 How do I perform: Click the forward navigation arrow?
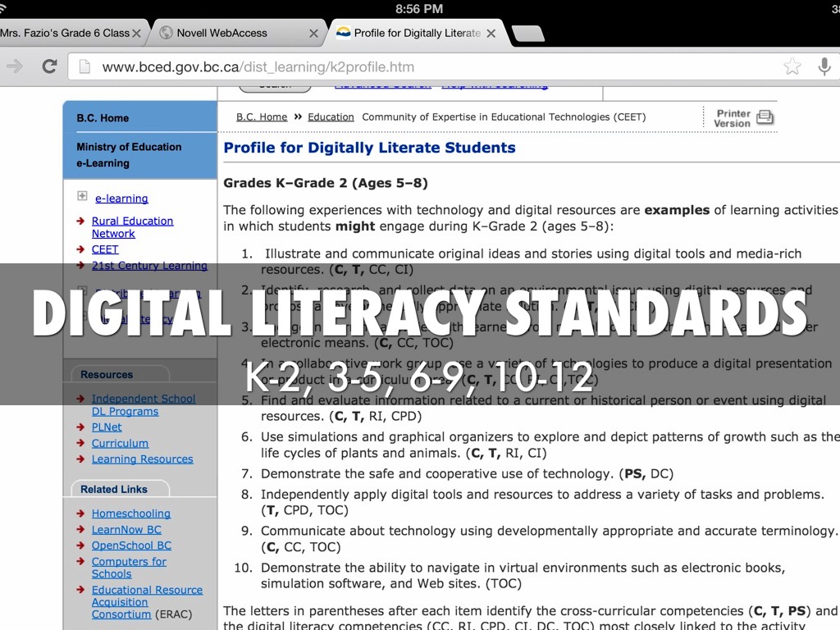(15, 66)
